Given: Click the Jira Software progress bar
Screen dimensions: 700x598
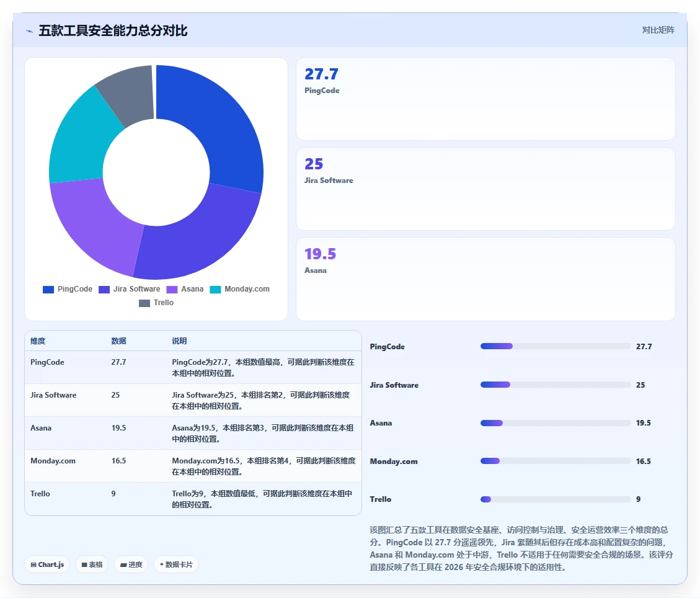Looking at the screenshot, I should tap(556, 385).
